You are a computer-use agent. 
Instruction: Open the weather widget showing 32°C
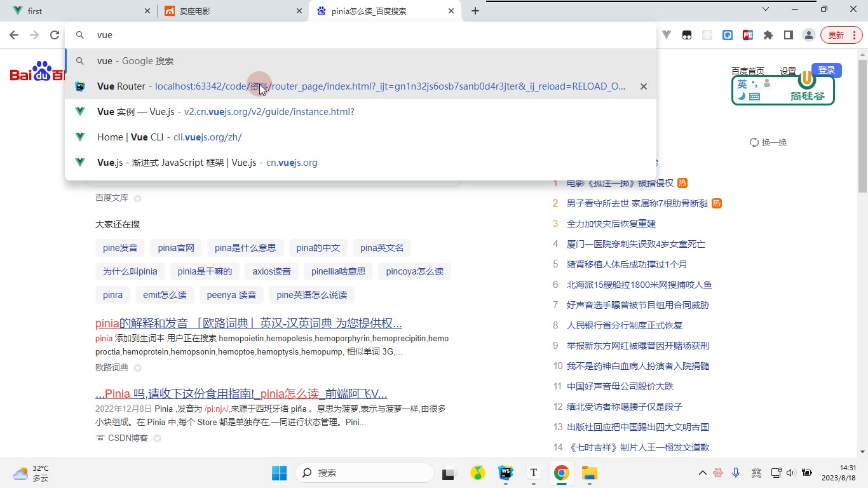[31, 473]
